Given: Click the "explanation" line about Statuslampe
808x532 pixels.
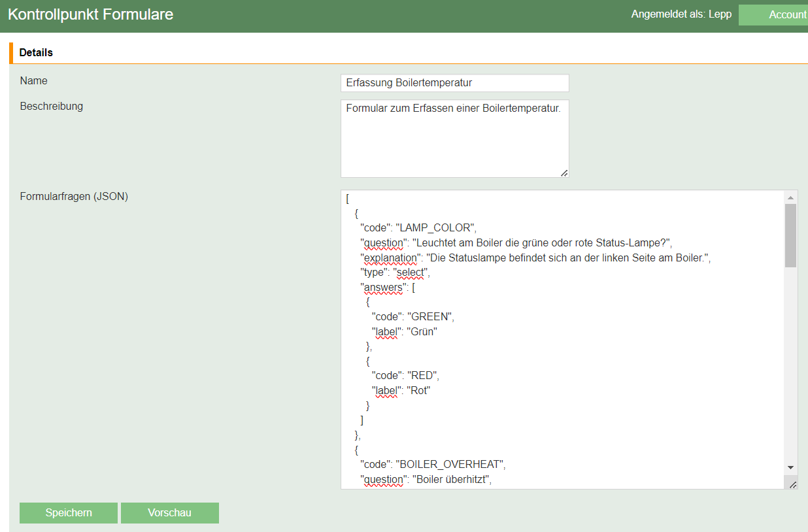Looking at the screenshot, I should click(535, 258).
